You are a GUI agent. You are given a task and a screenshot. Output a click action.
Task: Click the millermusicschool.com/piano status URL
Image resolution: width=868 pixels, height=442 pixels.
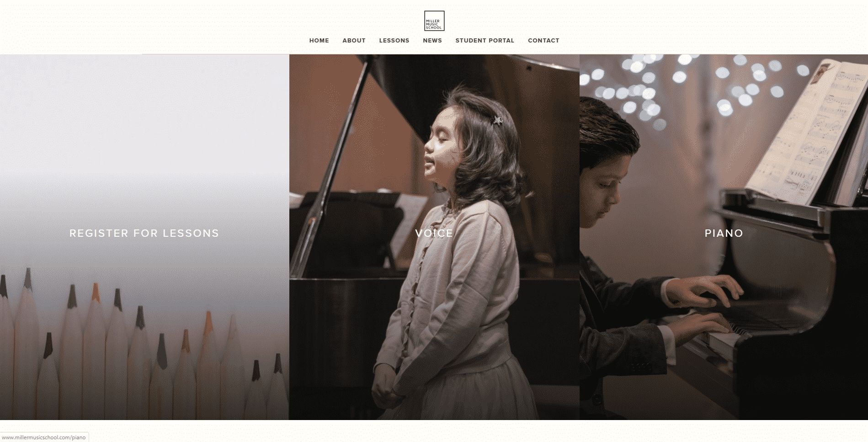pyautogui.click(x=44, y=437)
